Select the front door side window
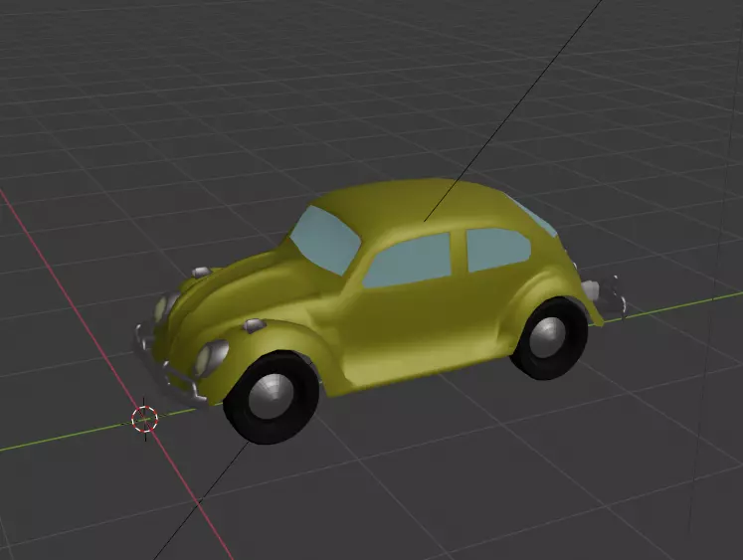Image resolution: width=743 pixels, height=560 pixels. [x=407, y=261]
